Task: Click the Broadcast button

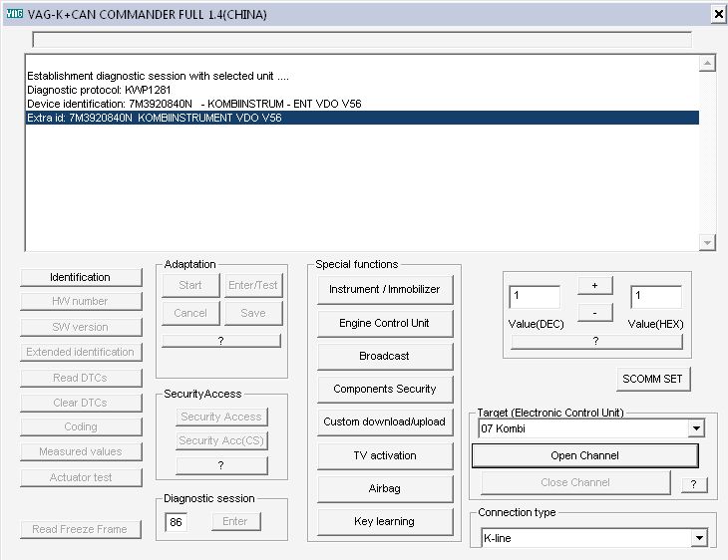Action: click(385, 357)
